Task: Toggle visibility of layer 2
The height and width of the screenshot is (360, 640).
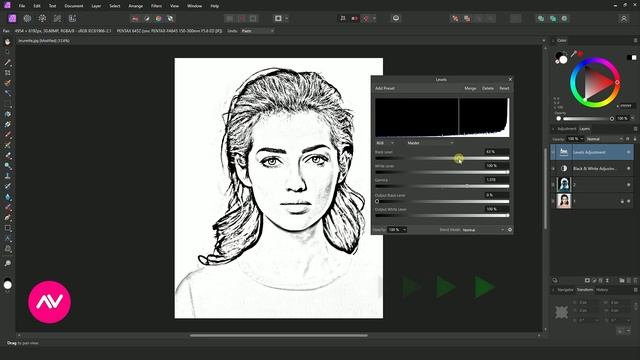Action: [x=629, y=184]
